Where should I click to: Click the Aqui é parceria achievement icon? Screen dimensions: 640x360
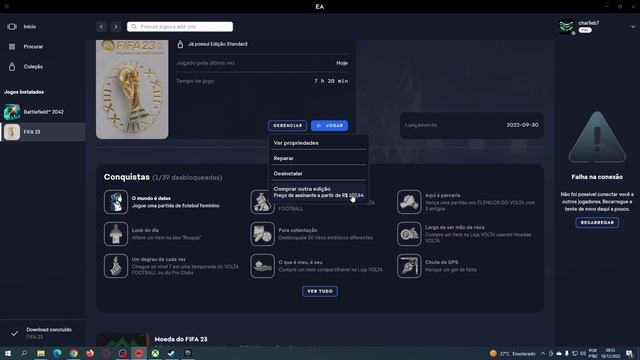[409, 202]
